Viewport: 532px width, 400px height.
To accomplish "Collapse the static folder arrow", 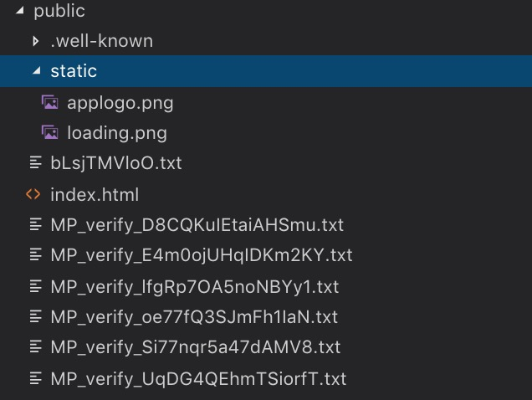I will point(37,70).
